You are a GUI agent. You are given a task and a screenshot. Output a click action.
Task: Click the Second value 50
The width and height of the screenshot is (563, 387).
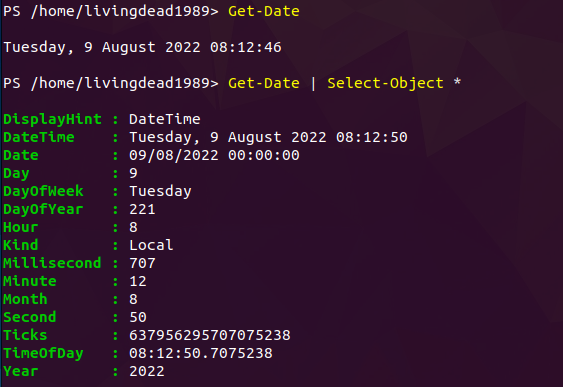(x=138, y=317)
